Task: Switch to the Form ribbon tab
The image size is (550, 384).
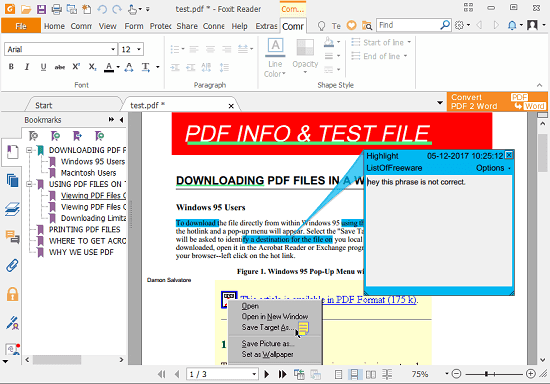Action: pyautogui.click(x=134, y=26)
